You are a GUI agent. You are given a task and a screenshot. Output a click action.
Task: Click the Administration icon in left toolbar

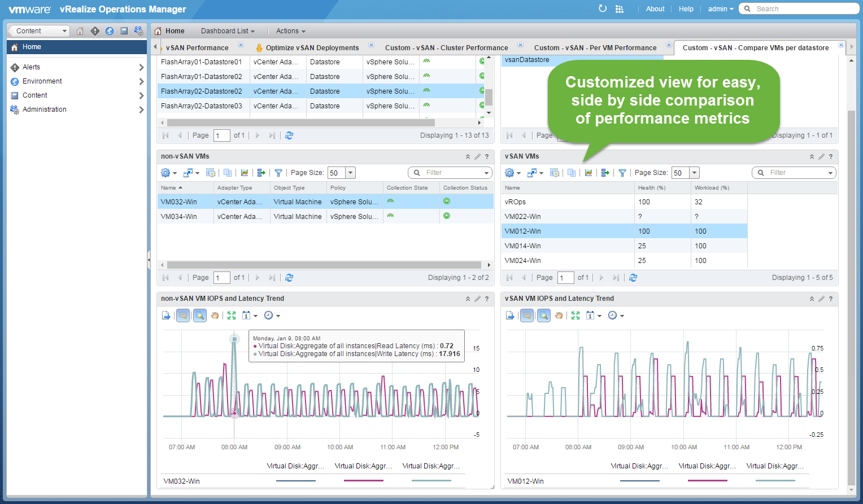[138, 31]
